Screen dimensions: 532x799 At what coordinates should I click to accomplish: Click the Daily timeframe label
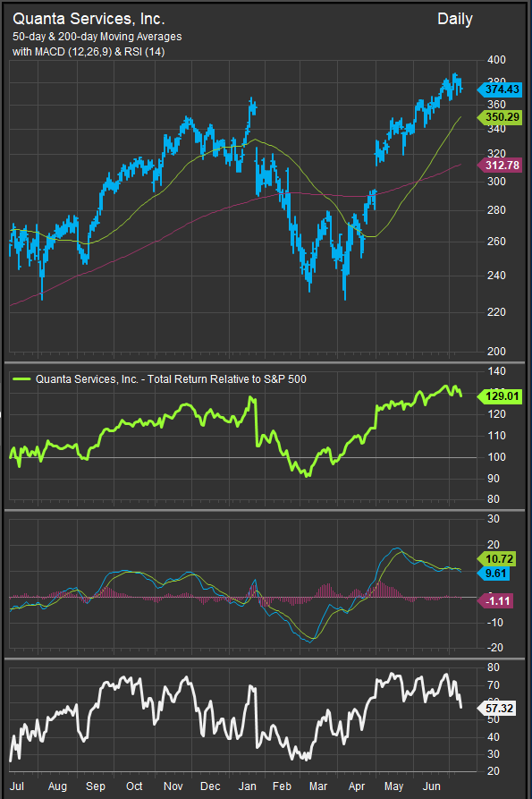[454, 20]
